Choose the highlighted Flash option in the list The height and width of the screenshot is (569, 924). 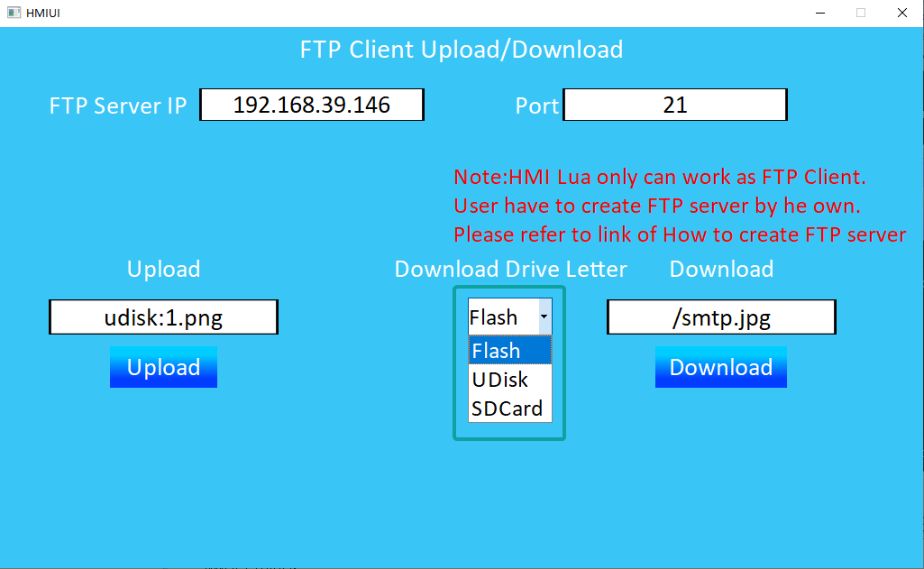click(x=509, y=351)
